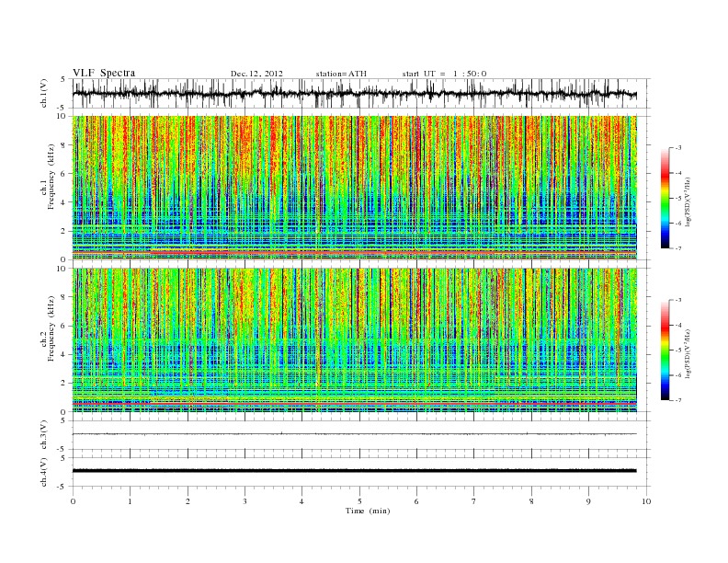Viewport: 728px width, 563px height.
Task: Click the time axis tick label "0"
Action: pos(73,501)
